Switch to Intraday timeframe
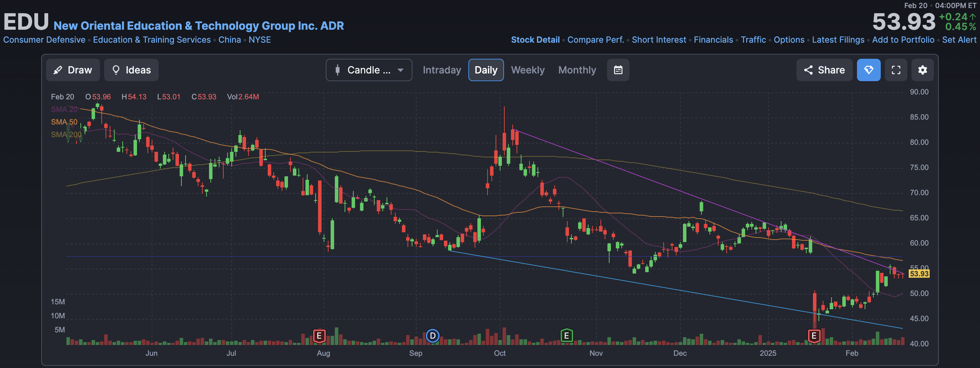Image resolution: width=980 pixels, height=368 pixels. pos(442,70)
